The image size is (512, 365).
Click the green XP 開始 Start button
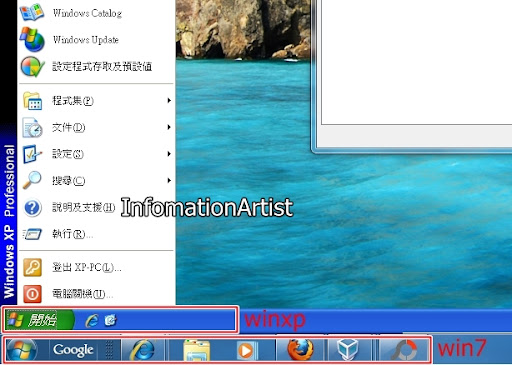click(x=39, y=320)
